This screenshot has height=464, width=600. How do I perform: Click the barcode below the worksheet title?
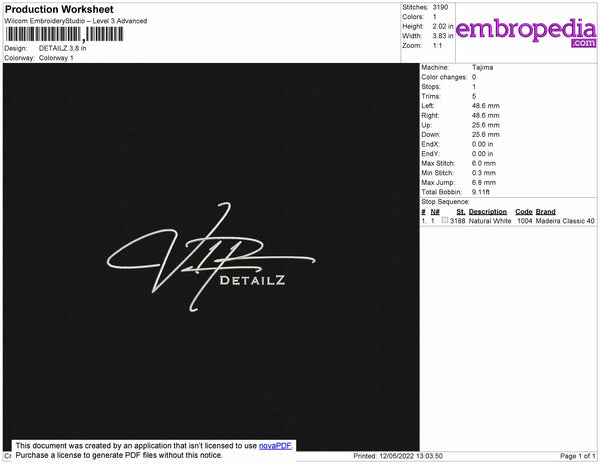[x=64, y=34]
